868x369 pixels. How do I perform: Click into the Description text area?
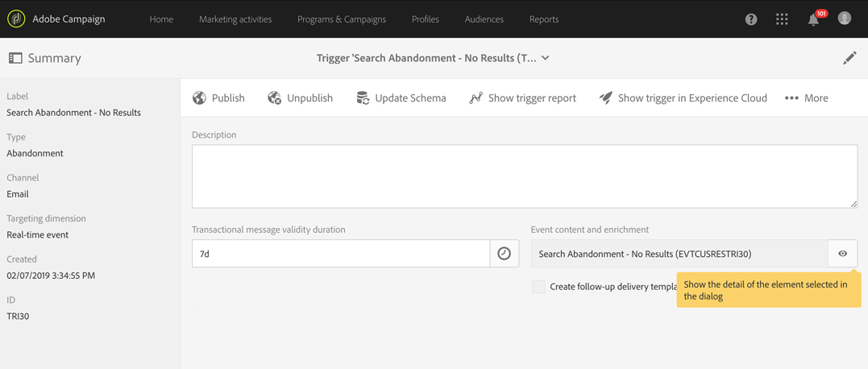pos(525,176)
